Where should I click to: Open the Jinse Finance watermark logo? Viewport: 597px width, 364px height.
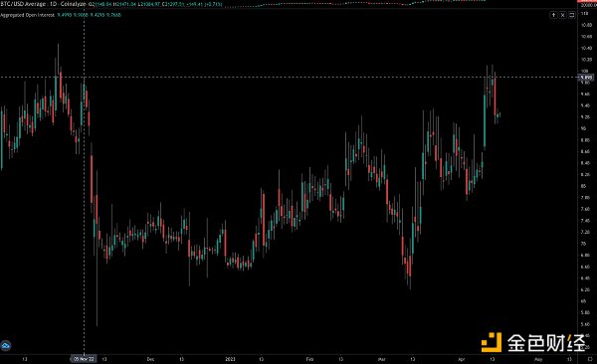pos(533,342)
